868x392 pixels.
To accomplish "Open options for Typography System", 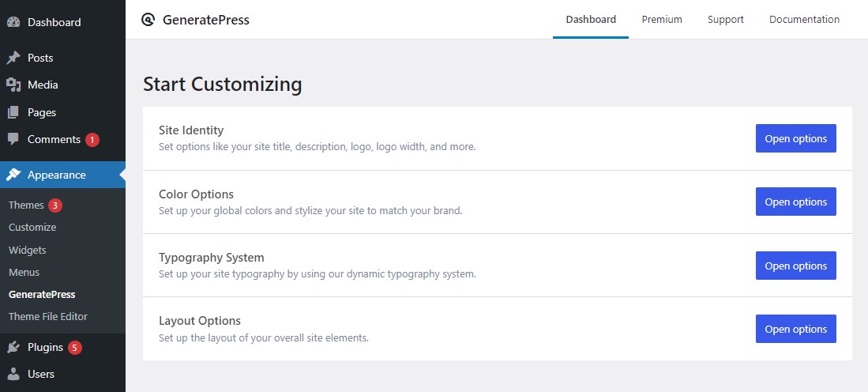I will (x=795, y=266).
